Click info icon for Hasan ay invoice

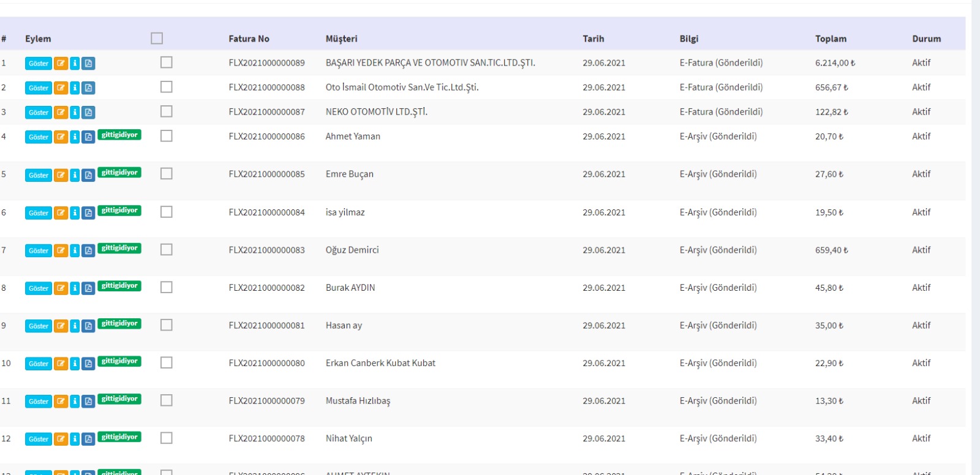coord(75,326)
